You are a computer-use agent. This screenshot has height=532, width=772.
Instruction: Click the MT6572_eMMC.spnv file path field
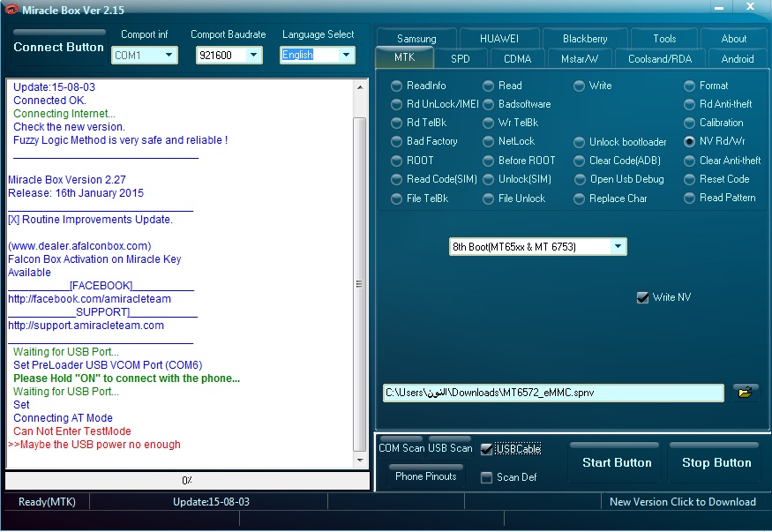pyautogui.click(x=553, y=393)
